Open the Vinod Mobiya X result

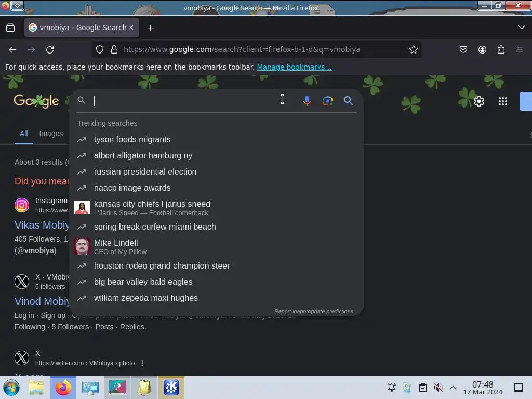click(42, 301)
